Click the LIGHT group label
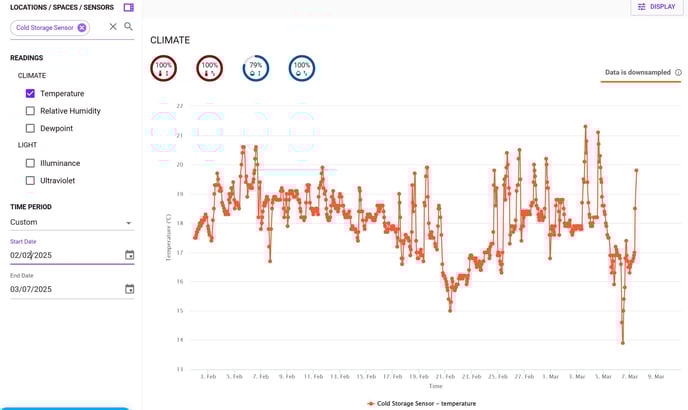The image size is (688, 410). coord(27,145)
